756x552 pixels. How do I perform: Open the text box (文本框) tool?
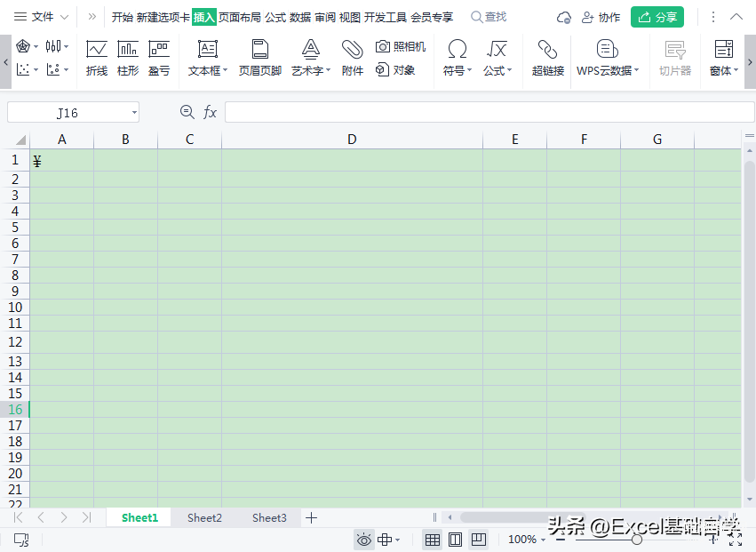click(208, 59)
